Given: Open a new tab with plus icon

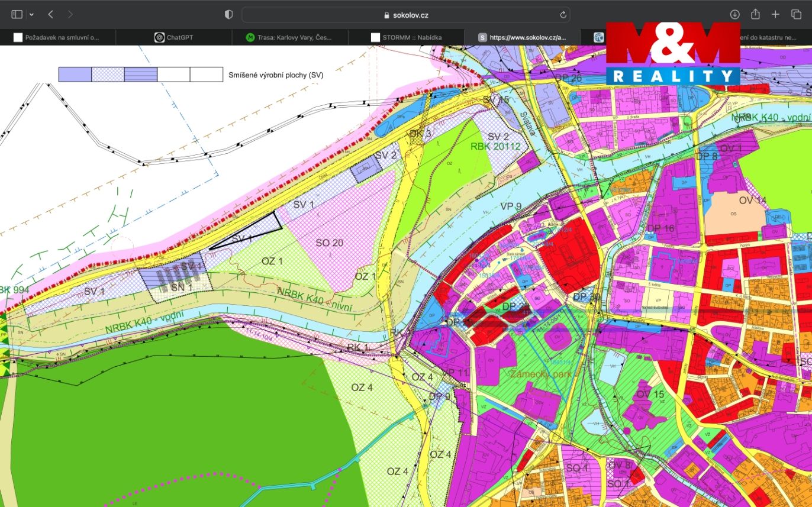Looking at the screenshot, I should (x=775, y=14).
